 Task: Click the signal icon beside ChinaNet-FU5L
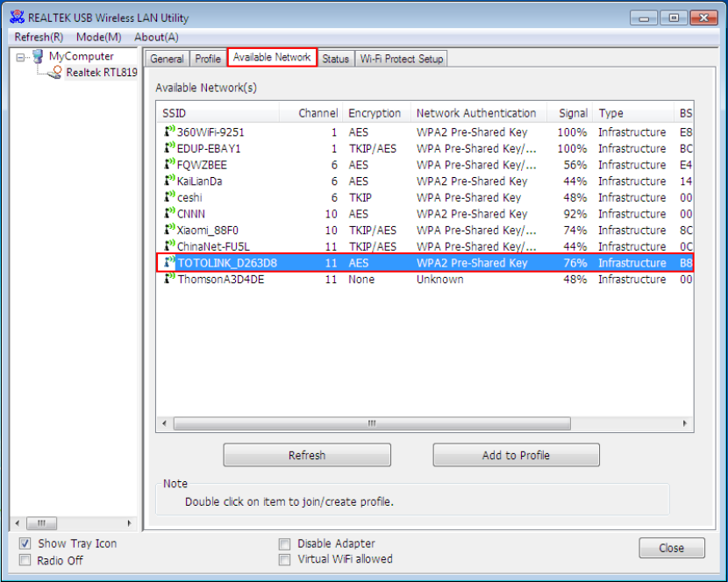[169, 246]
